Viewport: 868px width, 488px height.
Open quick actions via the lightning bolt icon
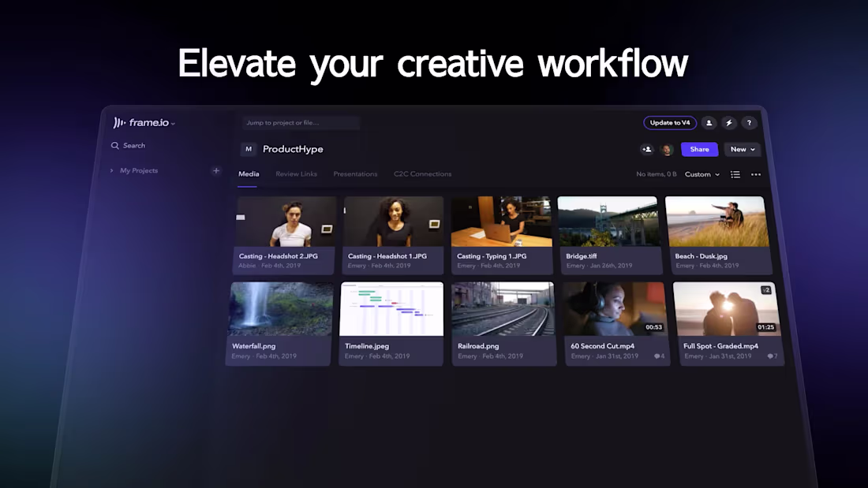pos(729,123)
